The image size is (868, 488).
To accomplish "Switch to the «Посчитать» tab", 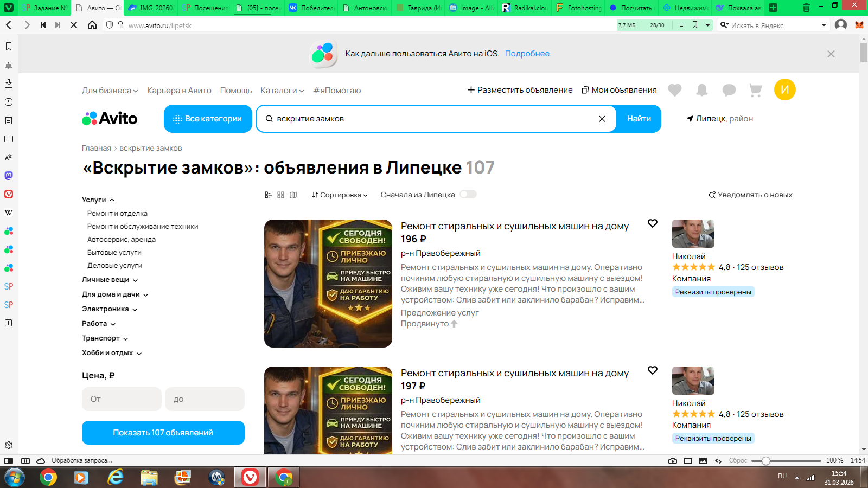I will [x=633, y=8].
